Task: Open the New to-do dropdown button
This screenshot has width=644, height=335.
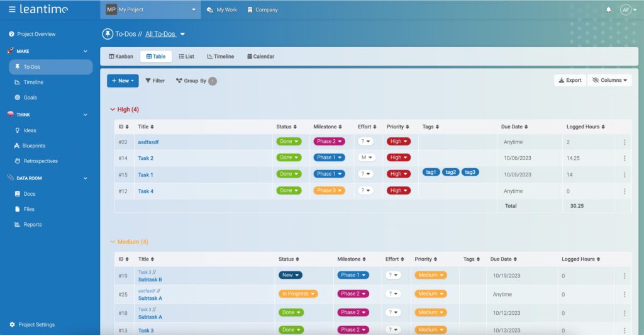Action: tap(123, 81)
